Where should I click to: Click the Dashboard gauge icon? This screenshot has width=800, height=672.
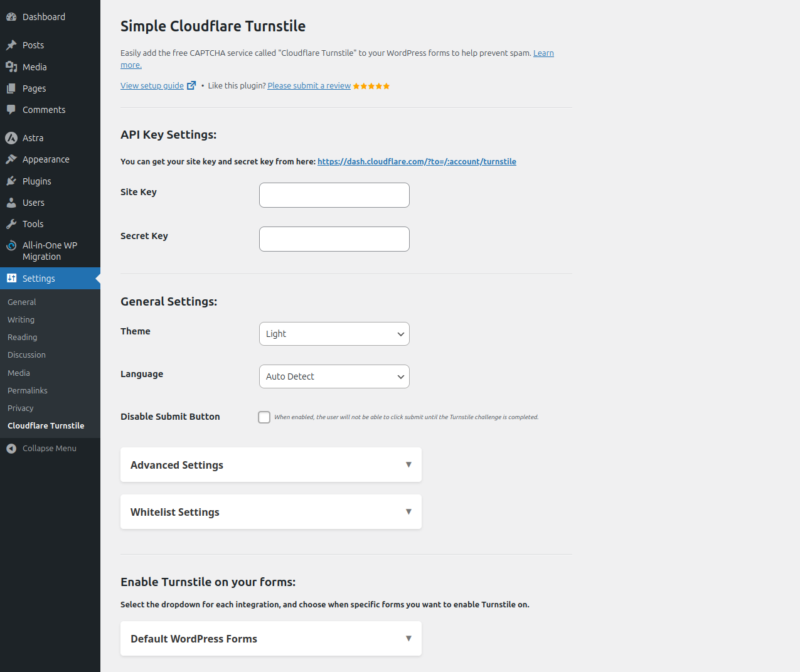click(11, 17)
